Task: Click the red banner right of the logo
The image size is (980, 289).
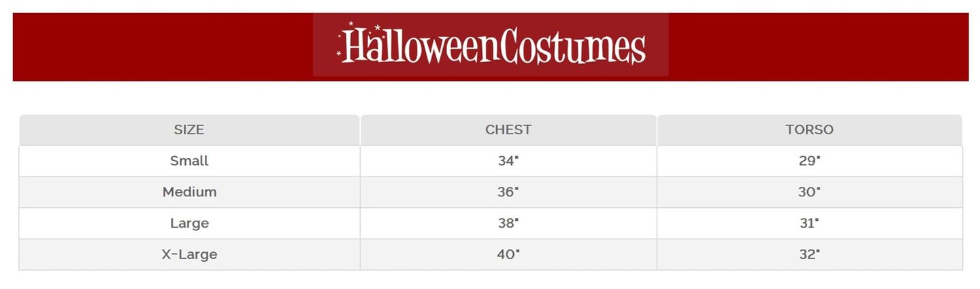Action: click(x=817, y=46)
